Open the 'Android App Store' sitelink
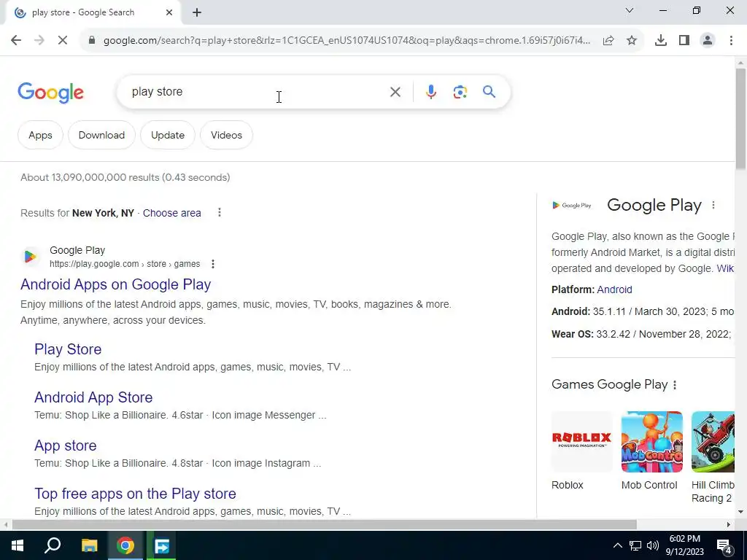This screenshot has height=560, width=747. tap(93, 397)
